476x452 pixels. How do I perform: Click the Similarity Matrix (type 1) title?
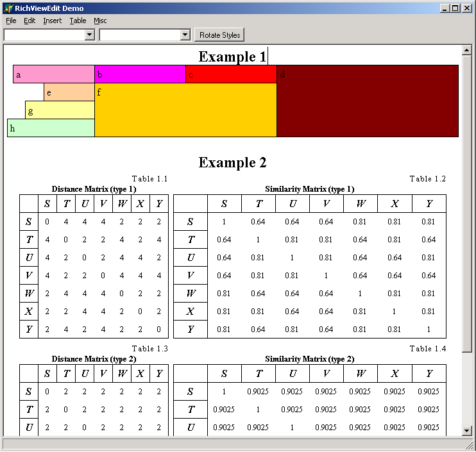[309, 189]
